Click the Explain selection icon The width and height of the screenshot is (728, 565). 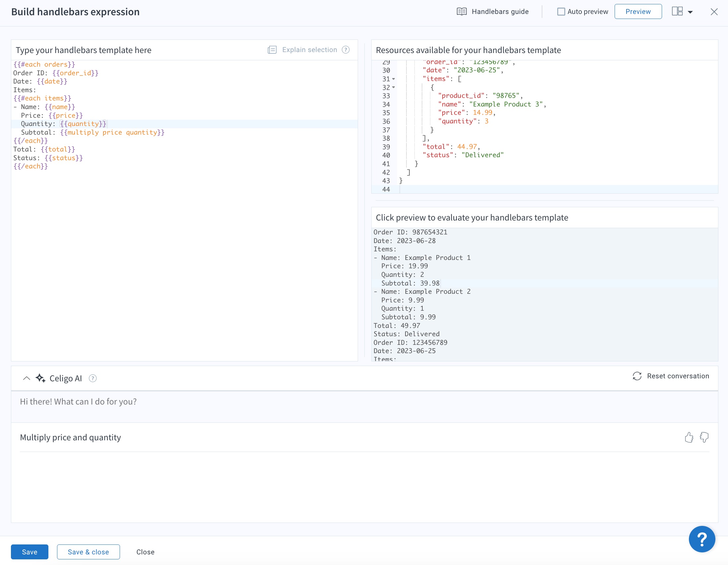coord(272,50)
